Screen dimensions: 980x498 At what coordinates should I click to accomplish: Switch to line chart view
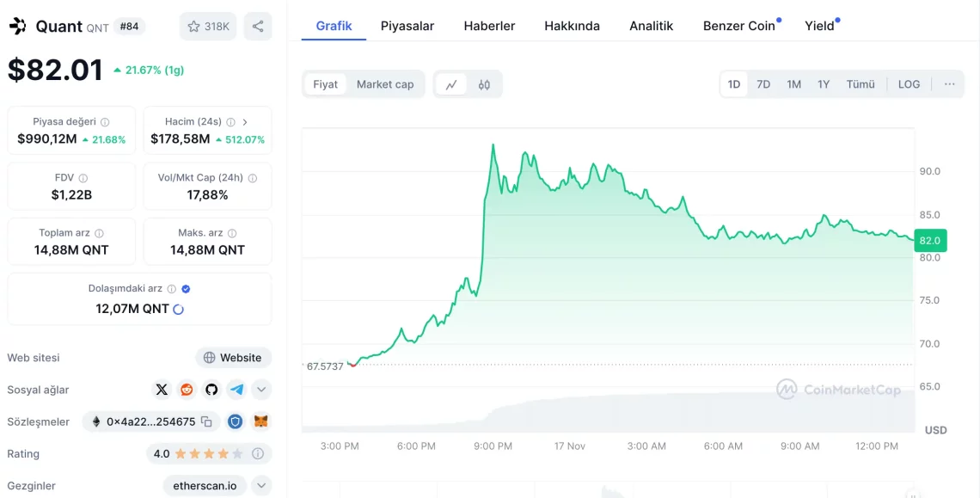point(451,84)
